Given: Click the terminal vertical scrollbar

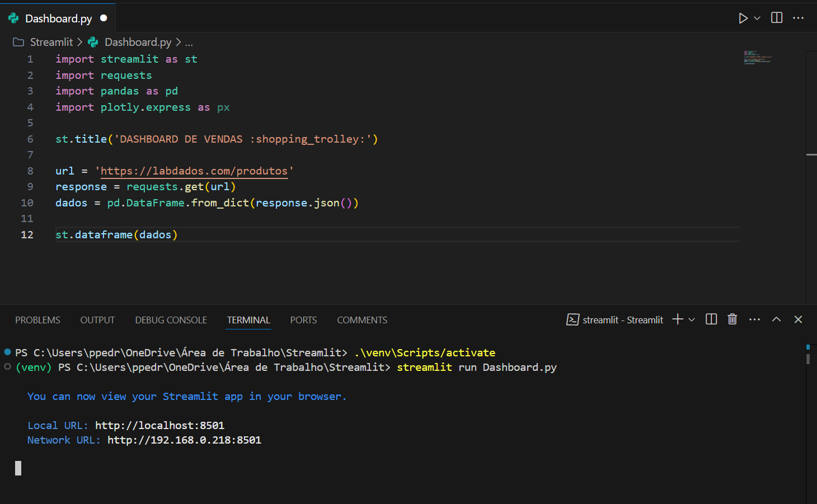Looking at the screenshot, I should point(808,359).
